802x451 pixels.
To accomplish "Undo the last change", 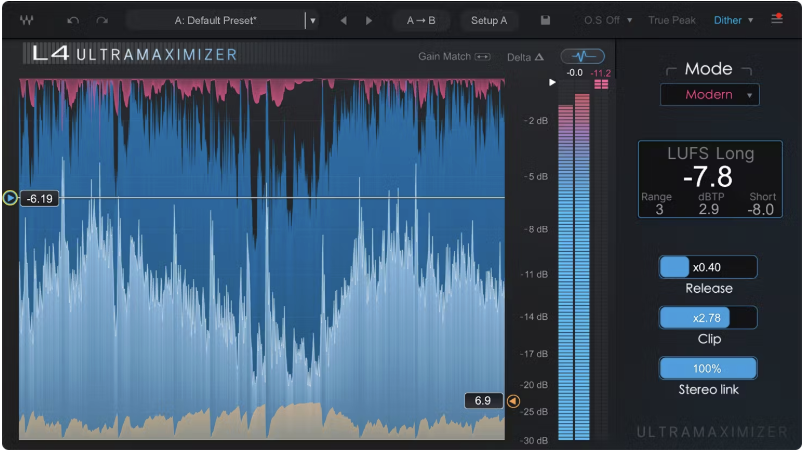I will coord(73,20).
